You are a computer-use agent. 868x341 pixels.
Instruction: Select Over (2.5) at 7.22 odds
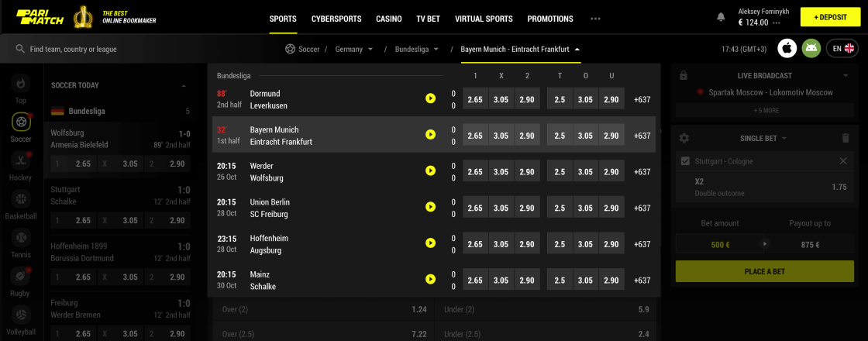click(323, 333)
